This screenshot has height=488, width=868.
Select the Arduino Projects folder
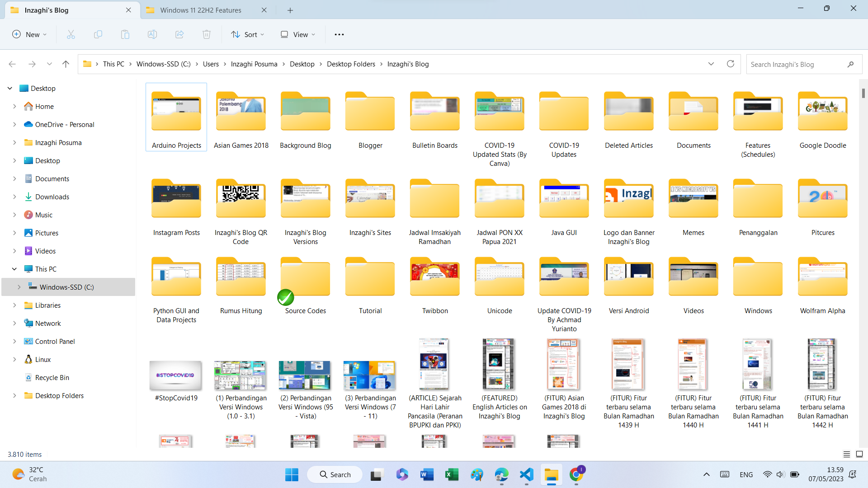pos(176,117)
